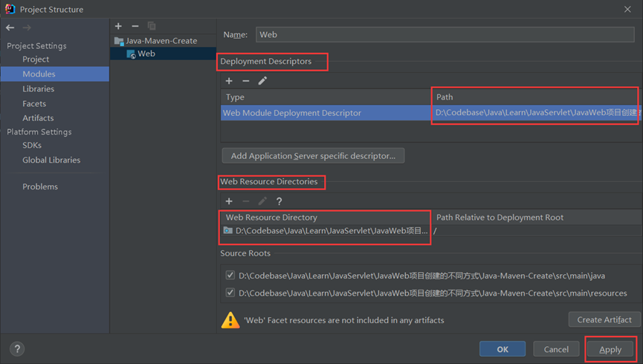Open the Artifacts settings section
This screenshot has width=643, height=364.
38,117
